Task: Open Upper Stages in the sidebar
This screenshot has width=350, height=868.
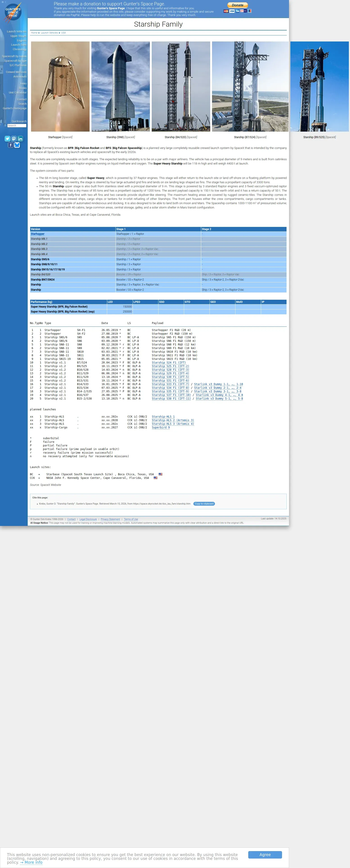Action: point(18,36)
